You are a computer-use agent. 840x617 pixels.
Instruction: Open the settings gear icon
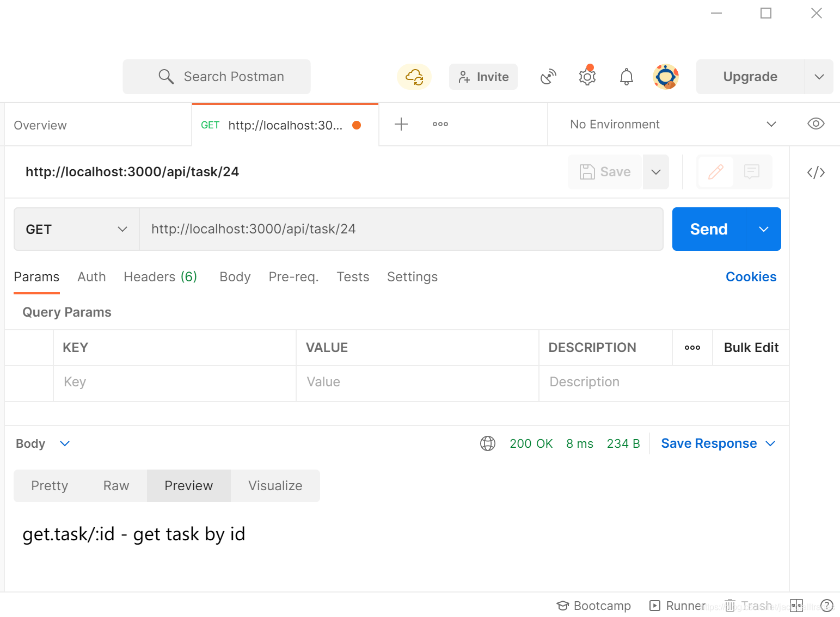pyautogui.click(x=587, y=76)
